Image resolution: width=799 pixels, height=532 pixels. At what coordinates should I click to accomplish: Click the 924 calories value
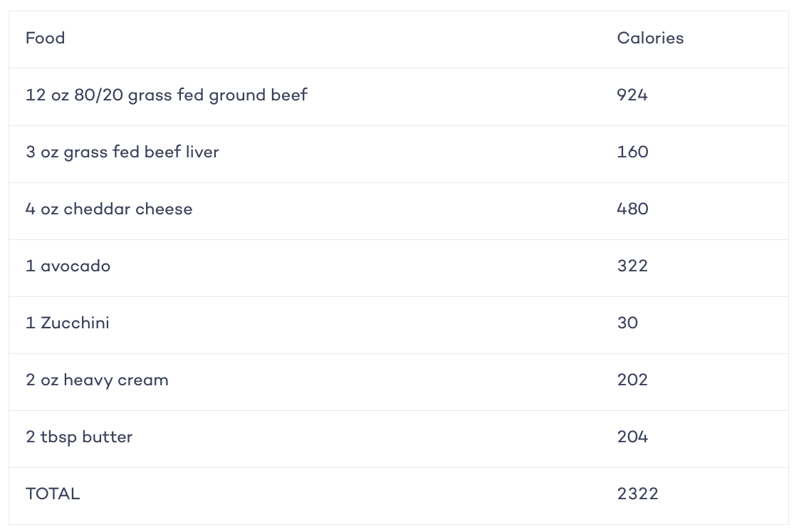(x=632, y=95)
